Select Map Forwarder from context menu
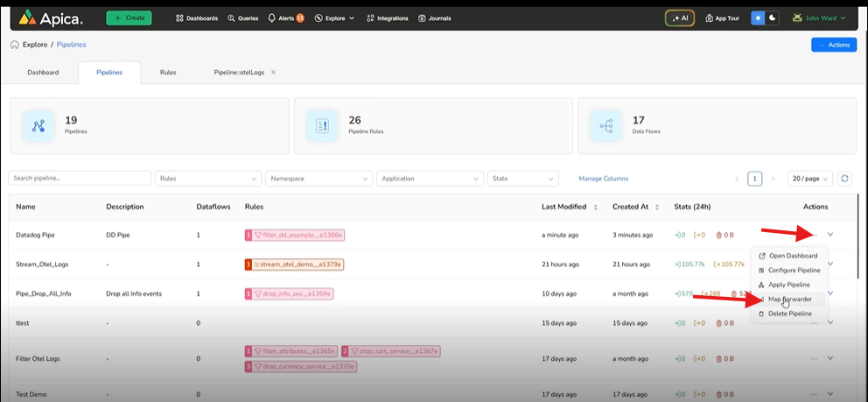Image resolution: width=868 pixels, height=402 pixels. pos(789,299)
